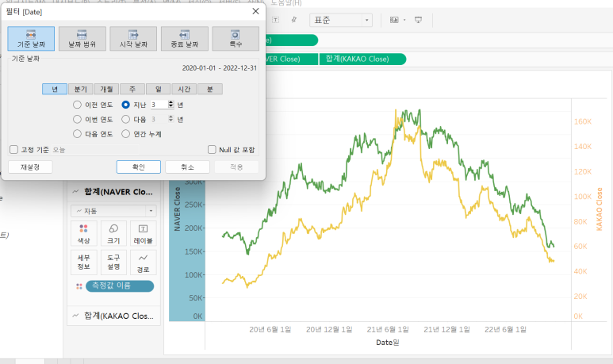Click the 고정 기준 date field showing 오늘
613x364 pixels.
click(x=95, y=150)
